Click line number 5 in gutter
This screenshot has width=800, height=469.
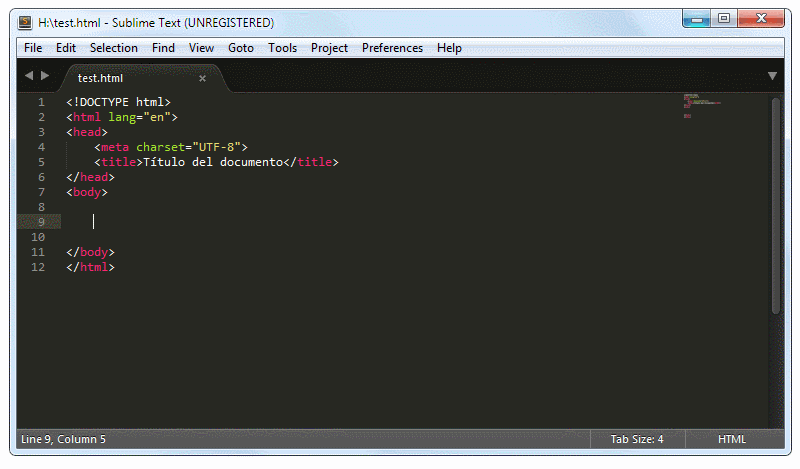pyautogui.click(x=41, y=162)
